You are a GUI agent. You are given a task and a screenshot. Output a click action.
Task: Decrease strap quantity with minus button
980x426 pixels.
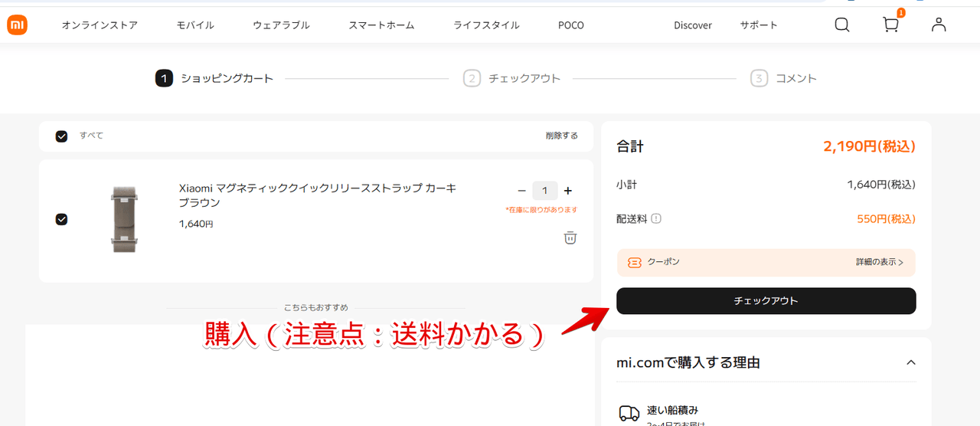[521, 191]
